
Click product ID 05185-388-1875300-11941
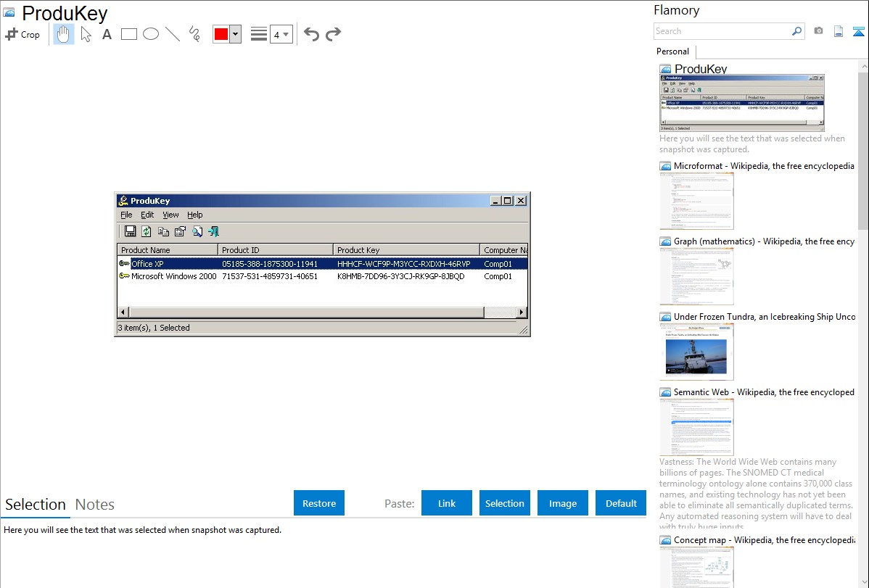270,264
